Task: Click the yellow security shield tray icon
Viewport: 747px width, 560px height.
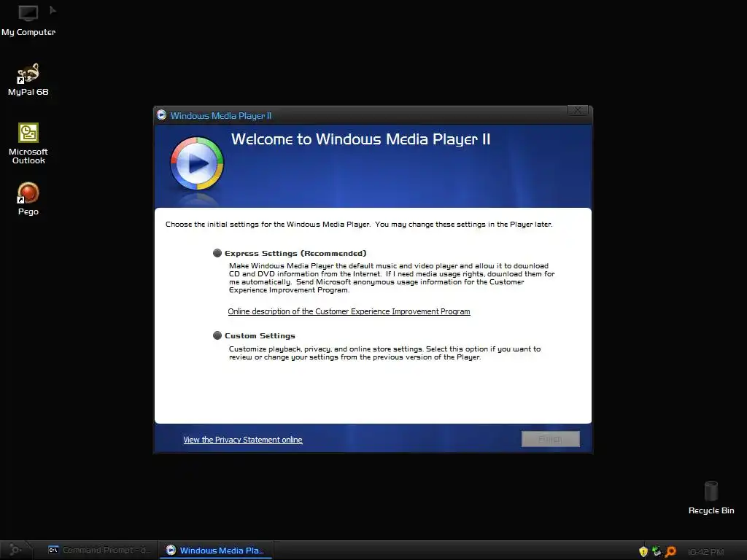Action: [643, 551]
